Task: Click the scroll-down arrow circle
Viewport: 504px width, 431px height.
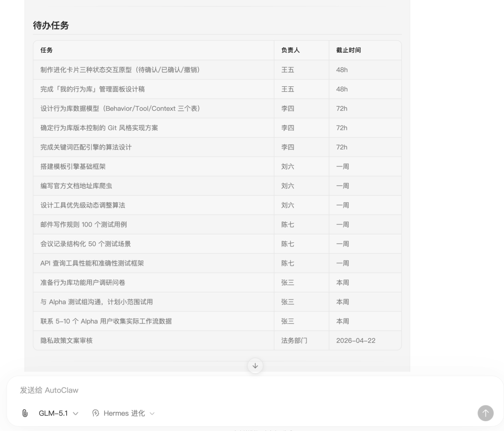Action: coord(255,366)
